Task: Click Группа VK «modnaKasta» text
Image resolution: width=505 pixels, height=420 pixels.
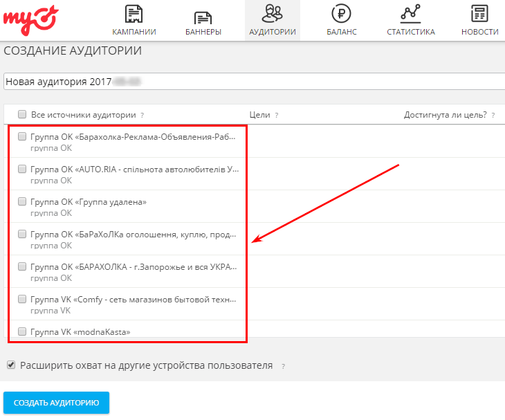Action: [x=80, y=332]
